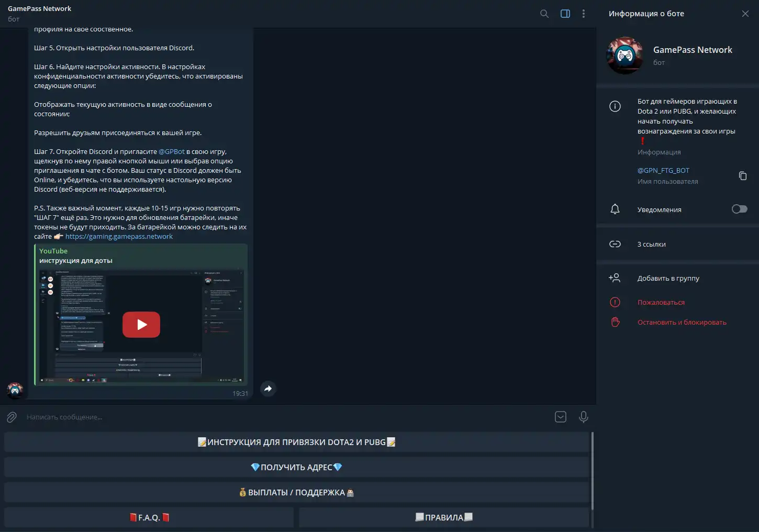The image size is (759, 532).
Task: Hide the bot keyboard with its toggle icon
Action: [x=561, y=417]
